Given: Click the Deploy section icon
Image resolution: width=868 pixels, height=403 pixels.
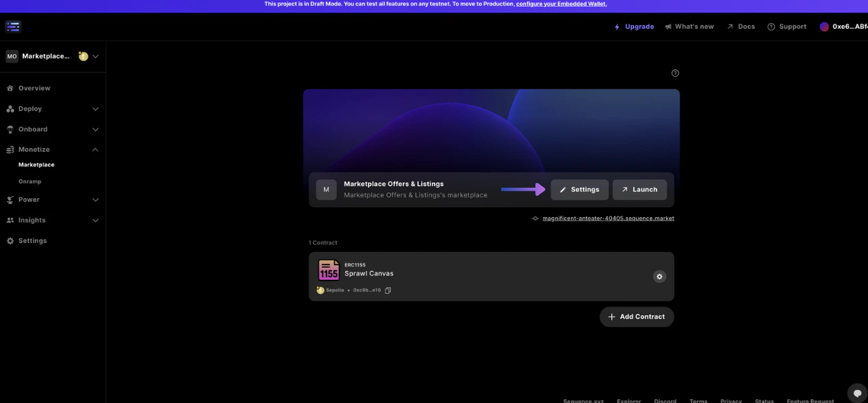Looking at the screenshot, I should [x=10, y=109].
